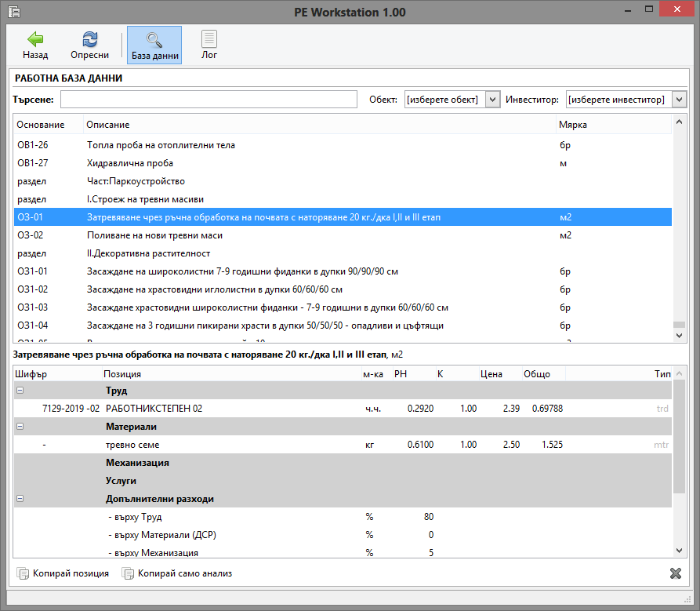Screen dimensions: 700x611
Task: Toggle the База данни toolbar button
Action: pos(154,45)
